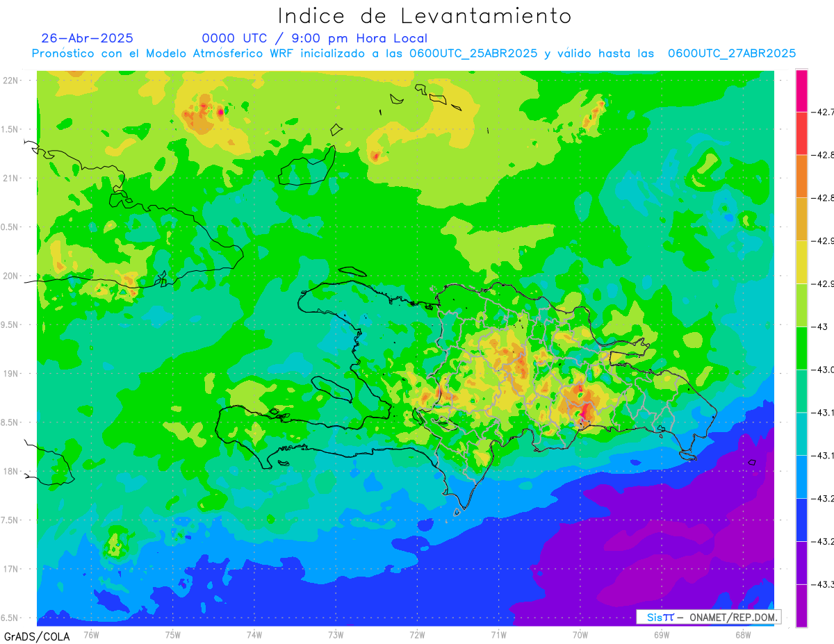Viewport: 834px width, 644px height.
Task: Click the -43.3 legend value
Action: [823, 584]
